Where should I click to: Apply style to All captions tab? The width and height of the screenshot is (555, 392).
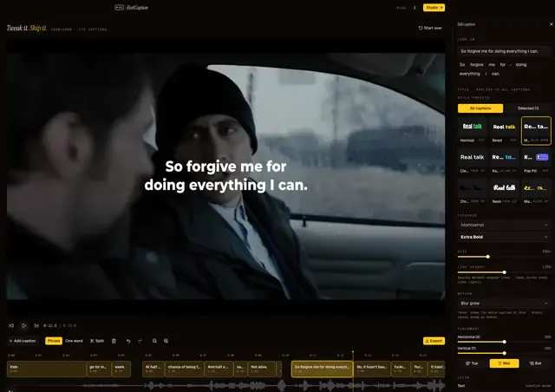480,108
